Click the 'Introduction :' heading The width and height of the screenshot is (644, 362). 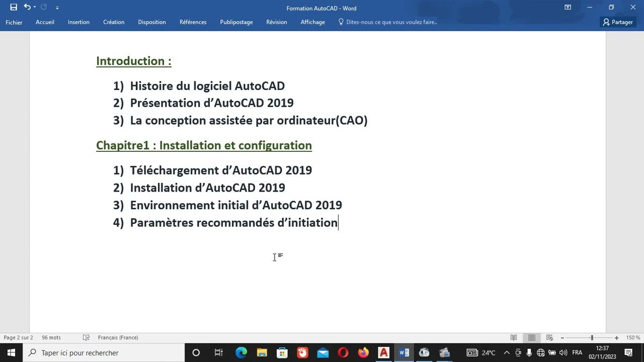coord(134,61)
